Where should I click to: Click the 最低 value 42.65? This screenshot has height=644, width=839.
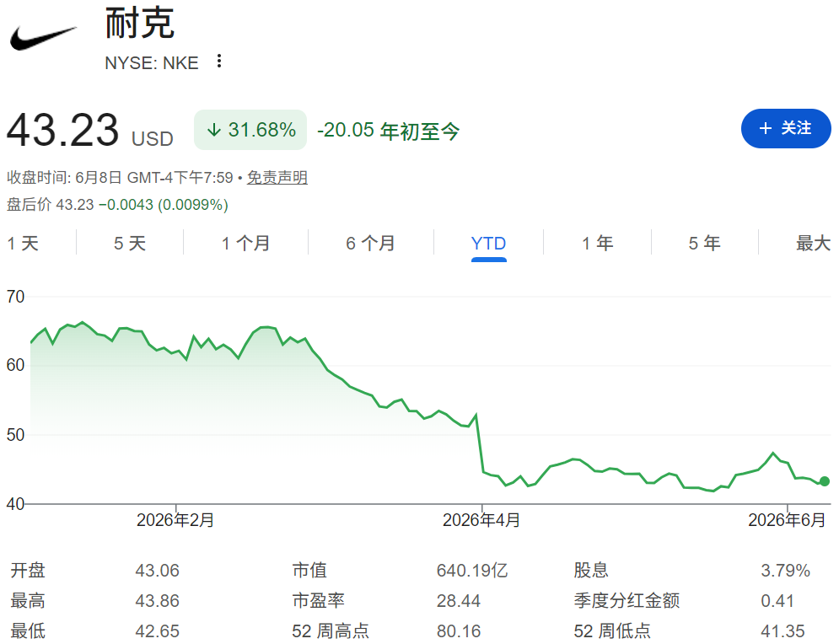[158, 631]
